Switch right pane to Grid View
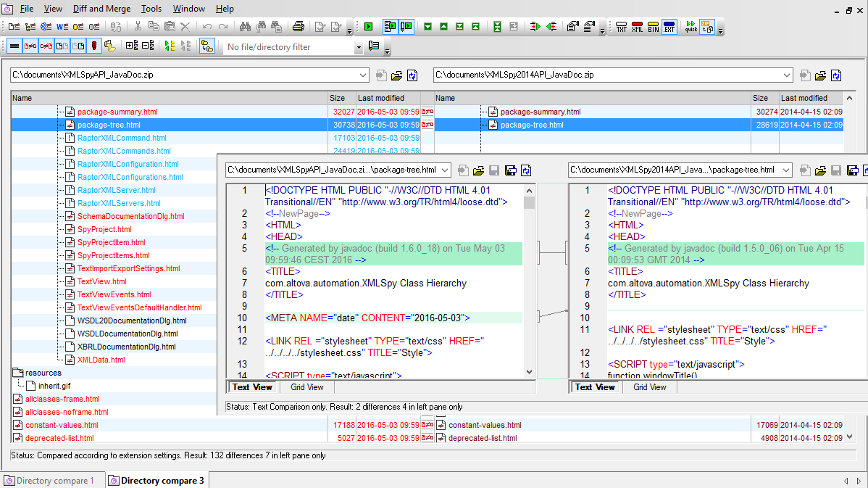Screen dimensions: 868x488 pos(649,387)
